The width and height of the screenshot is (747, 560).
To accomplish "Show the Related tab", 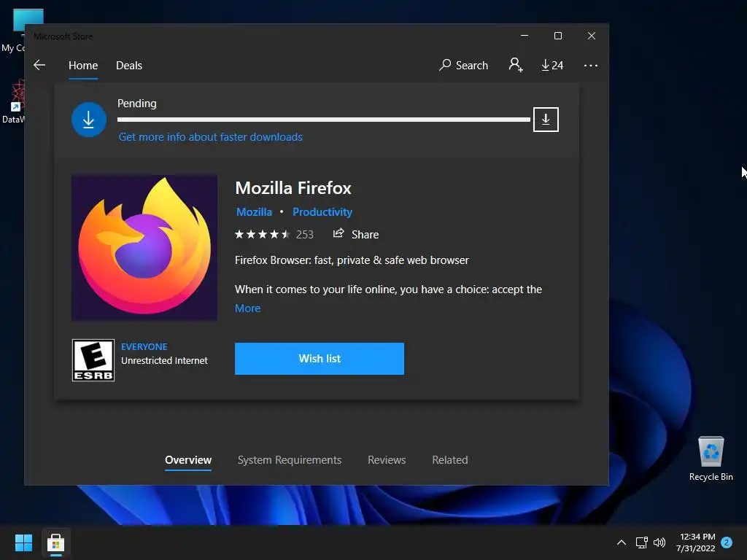I will (449, 460).
